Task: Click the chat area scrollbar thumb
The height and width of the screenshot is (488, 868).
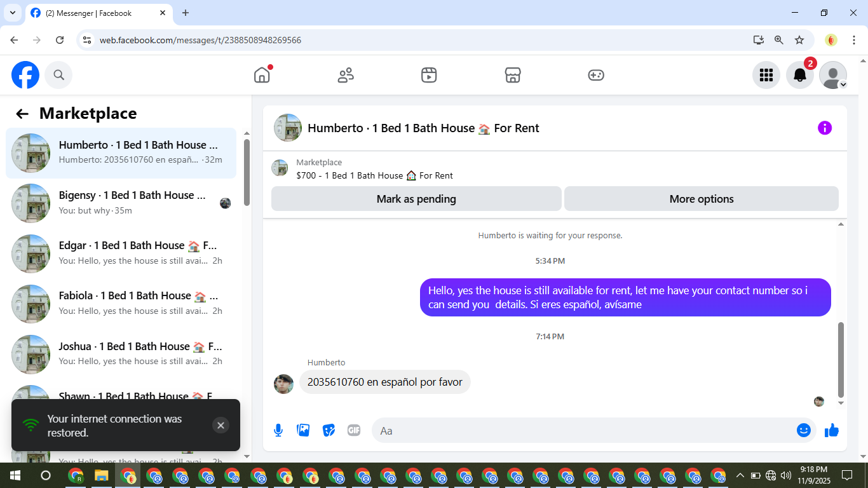Action: click(841, 359)
